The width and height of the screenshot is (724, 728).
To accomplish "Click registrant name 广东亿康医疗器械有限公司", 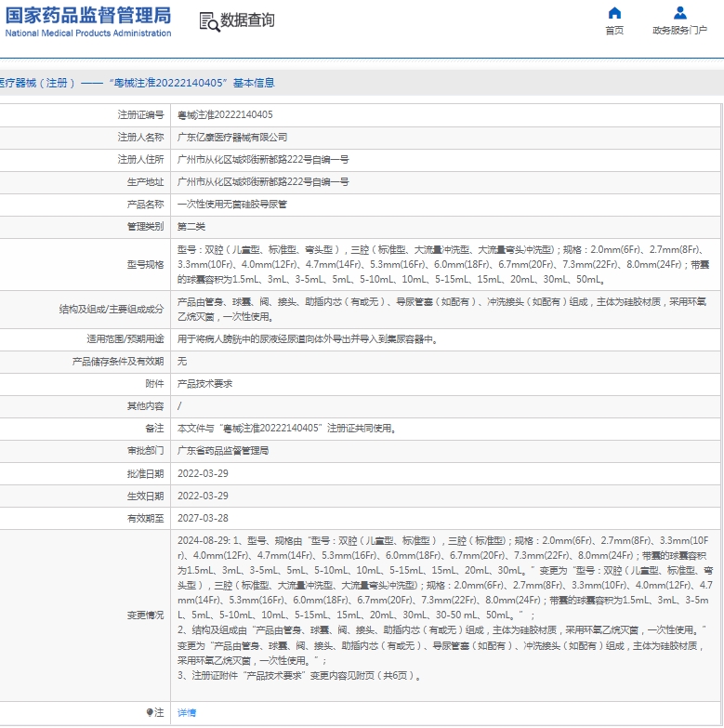I will coord(232,137).
